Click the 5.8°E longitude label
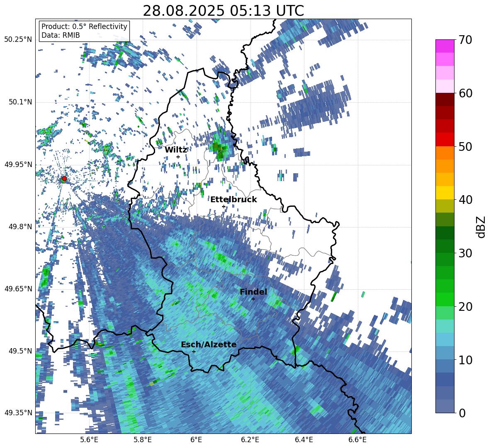 (x=143, y=440)
